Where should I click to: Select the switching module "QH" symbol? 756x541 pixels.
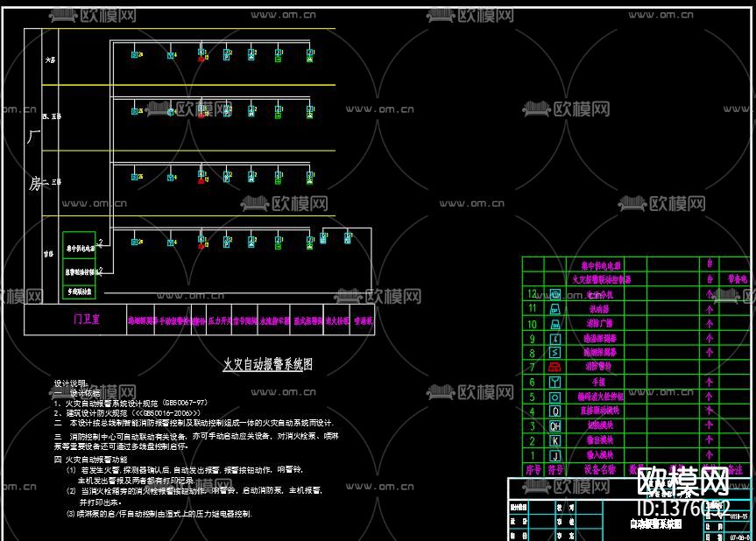pos(554,426)
